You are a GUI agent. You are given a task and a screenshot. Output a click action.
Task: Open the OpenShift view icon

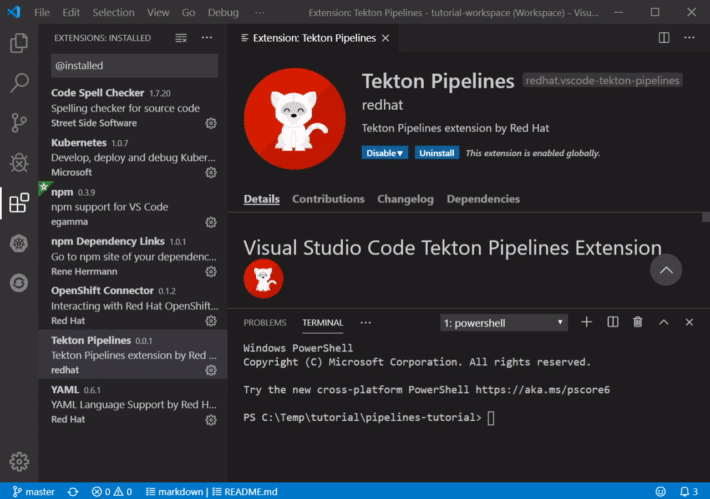click(x=19, y=283)
